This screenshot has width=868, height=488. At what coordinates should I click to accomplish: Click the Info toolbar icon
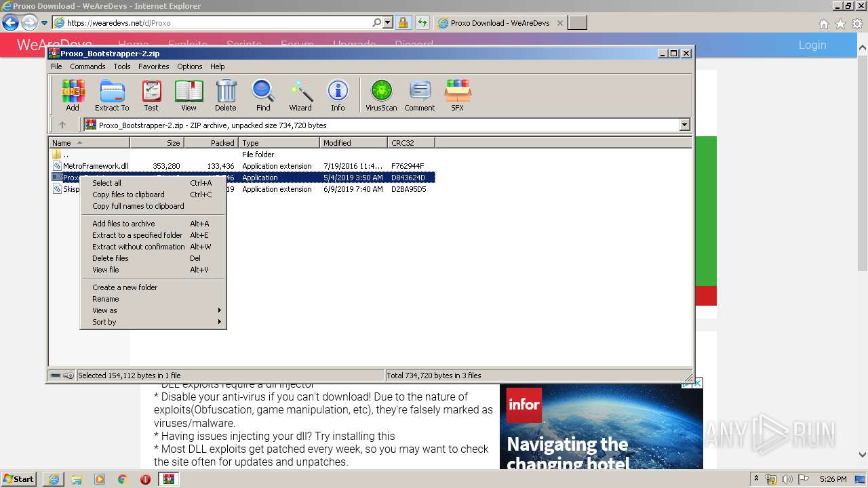[338, 95]
